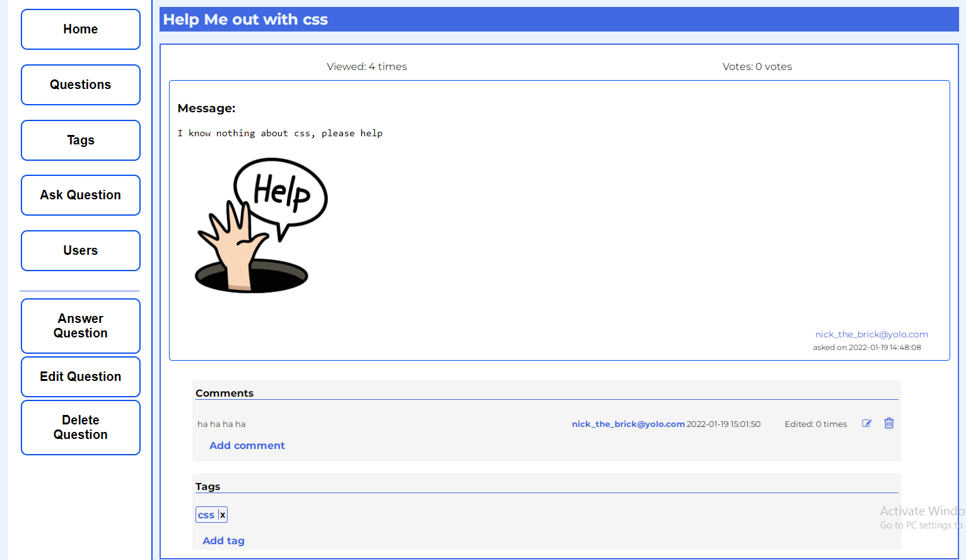Open the Ask Question form
This screenshot has height=560, width=966.
[80, 195]
